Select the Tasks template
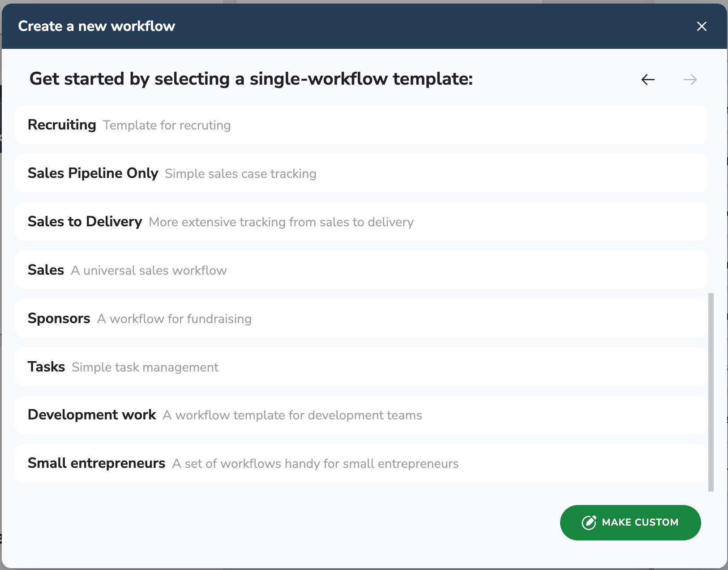 (46, 367)
